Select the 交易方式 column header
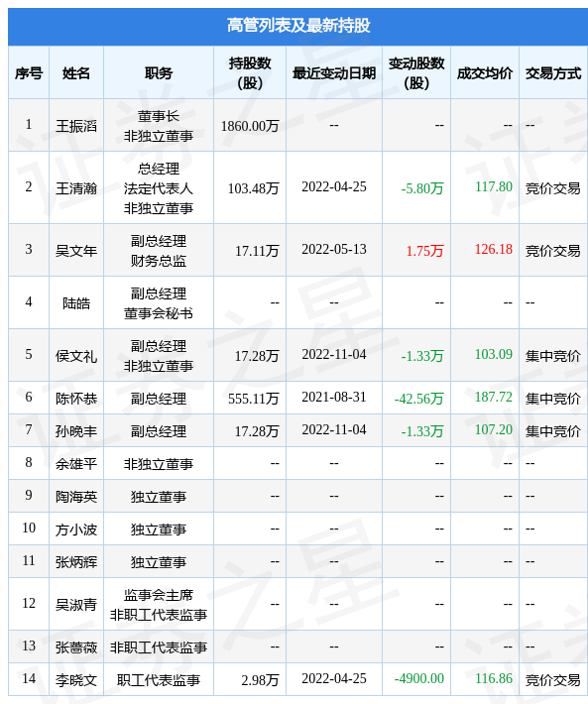The width and height of the screenshot is (588, 704). 553,73
